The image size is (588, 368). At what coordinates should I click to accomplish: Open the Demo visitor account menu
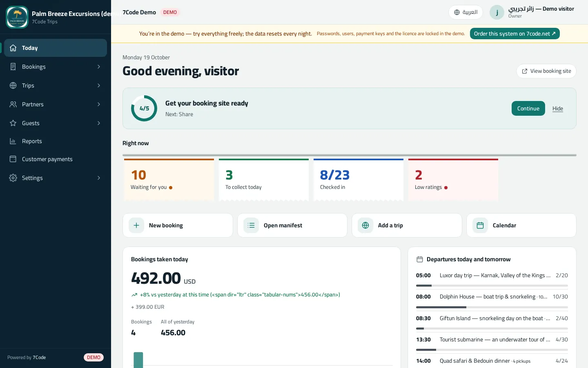tap(532, 12)
